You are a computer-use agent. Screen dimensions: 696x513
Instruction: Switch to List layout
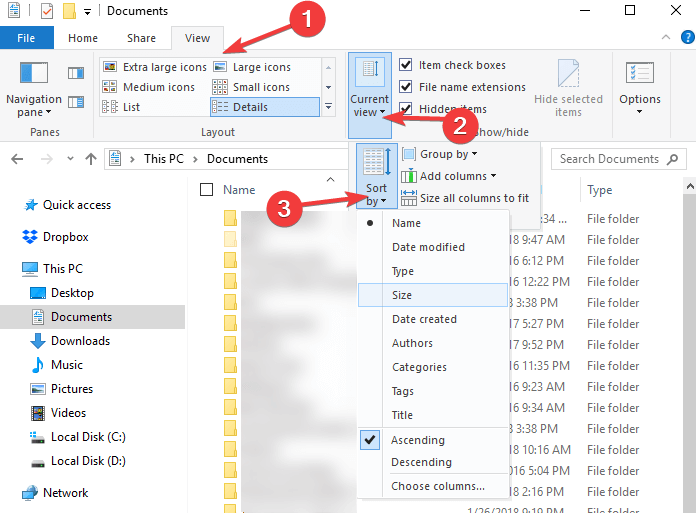point(121,107)
